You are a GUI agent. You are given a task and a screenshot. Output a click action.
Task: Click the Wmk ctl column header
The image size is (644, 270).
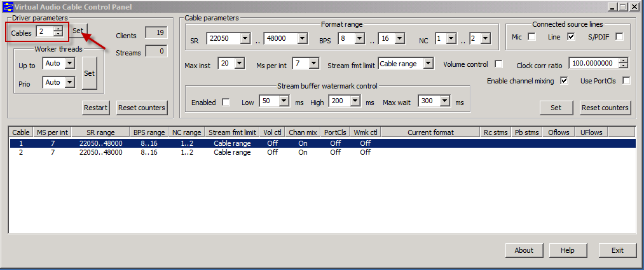(365, 132)
